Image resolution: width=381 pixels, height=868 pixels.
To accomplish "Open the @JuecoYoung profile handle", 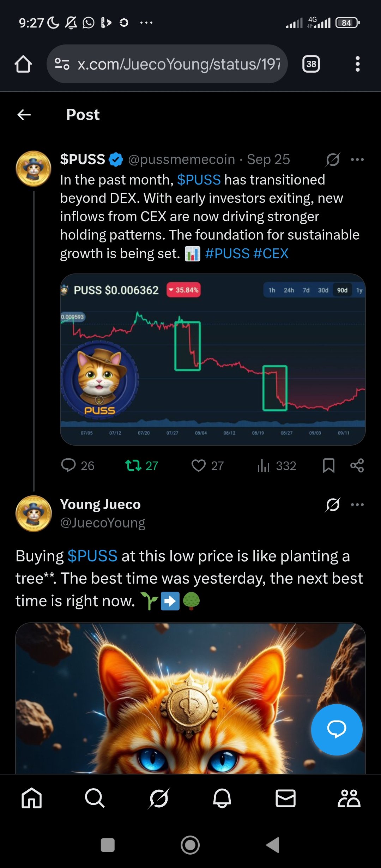I will coord(103,523).
